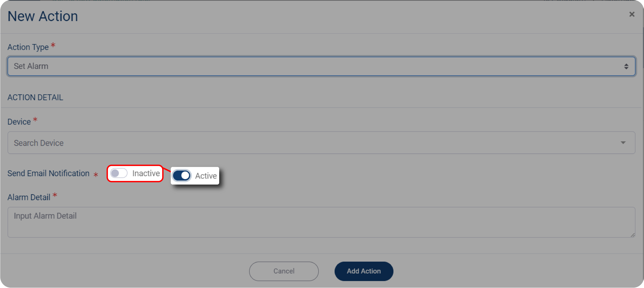The height and width of the screenshot is (288, 644).
Task: Click the Cancel button
Action: (284, 271)
